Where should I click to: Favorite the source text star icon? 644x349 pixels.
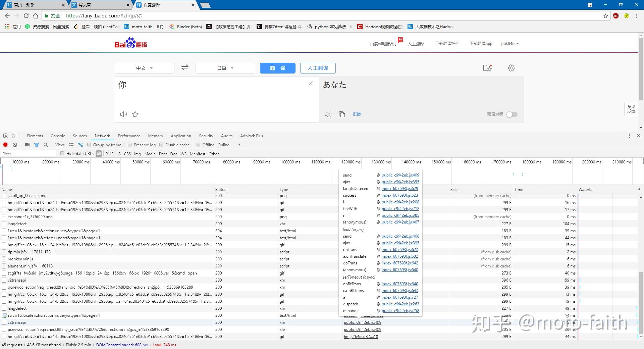135,114
